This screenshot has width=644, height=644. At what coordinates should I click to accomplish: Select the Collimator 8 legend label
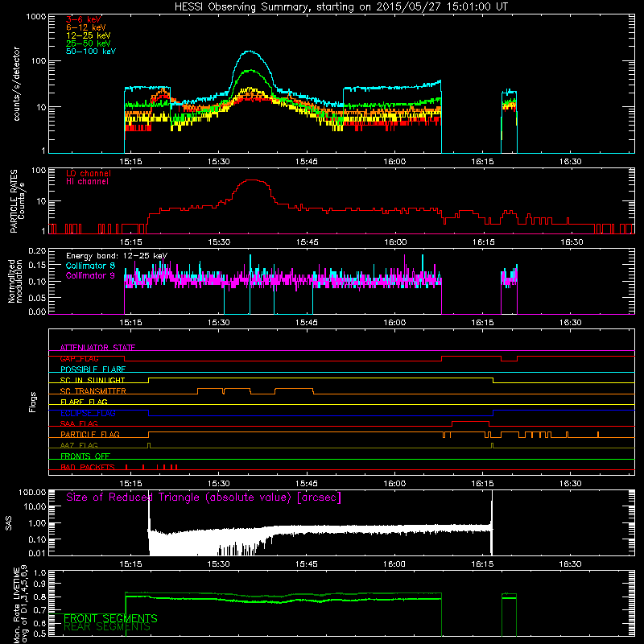tap(90, 266)
